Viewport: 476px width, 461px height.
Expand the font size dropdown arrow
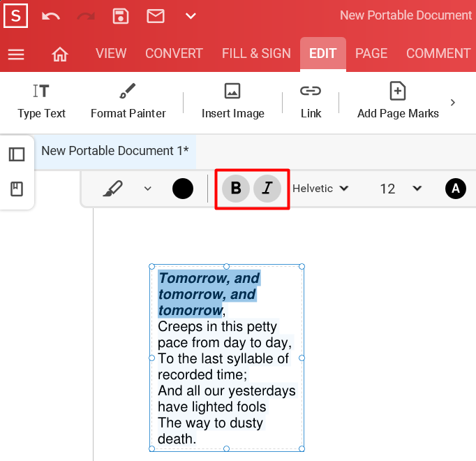click(x=417, y=189)
